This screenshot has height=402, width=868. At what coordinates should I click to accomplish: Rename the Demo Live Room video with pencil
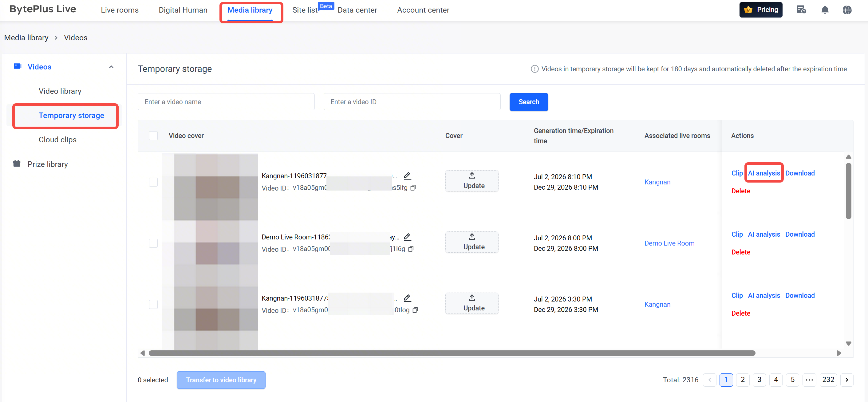point(407,237)
